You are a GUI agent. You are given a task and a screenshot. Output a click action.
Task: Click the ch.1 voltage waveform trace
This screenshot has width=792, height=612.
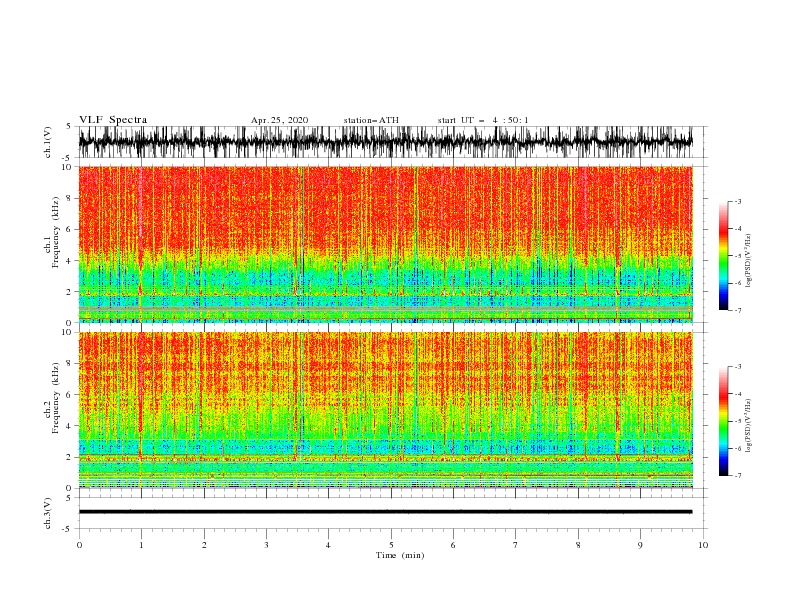(385, 142)
